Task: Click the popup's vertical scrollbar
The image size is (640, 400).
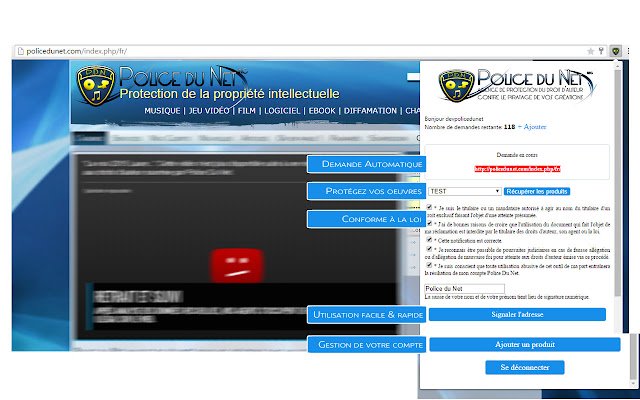Action: click(x=618, y=183)
